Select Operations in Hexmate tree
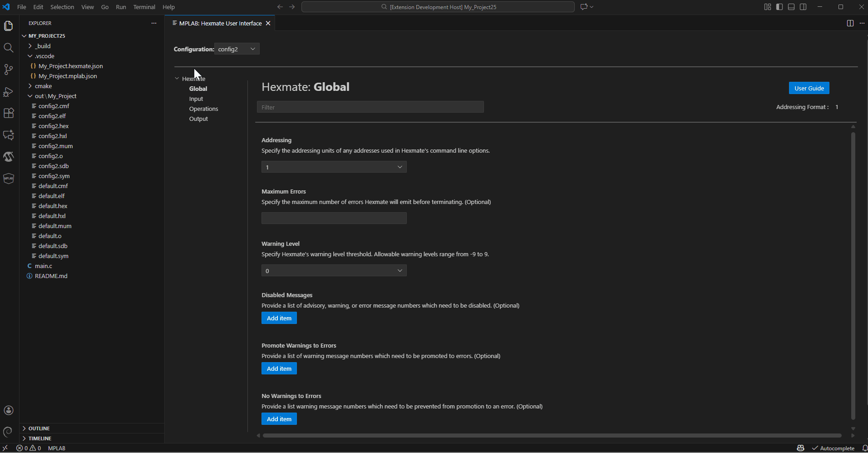The image size is (868, 453). [x=203, y=109]
